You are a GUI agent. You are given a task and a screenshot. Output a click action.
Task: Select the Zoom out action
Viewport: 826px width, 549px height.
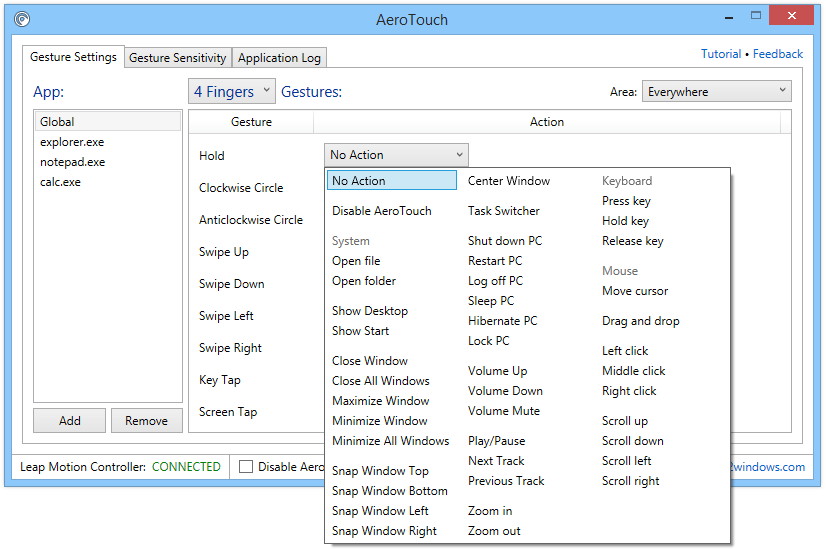coord(494,531)
